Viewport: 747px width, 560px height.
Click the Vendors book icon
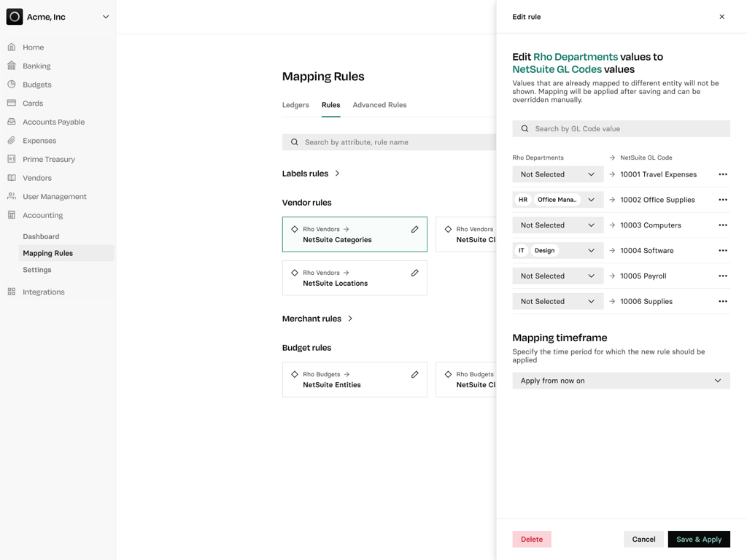[x=12, y=178]
